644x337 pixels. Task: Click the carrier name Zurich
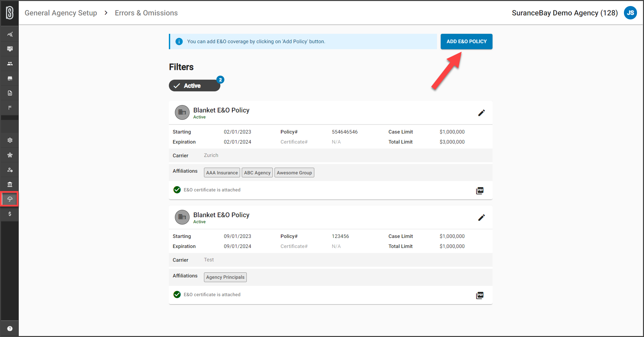coord(211,155)
